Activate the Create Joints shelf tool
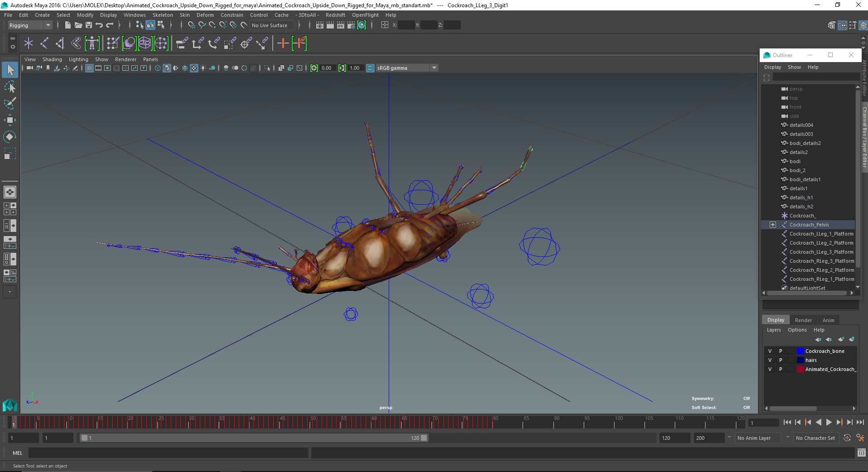 tap(44, 43)
